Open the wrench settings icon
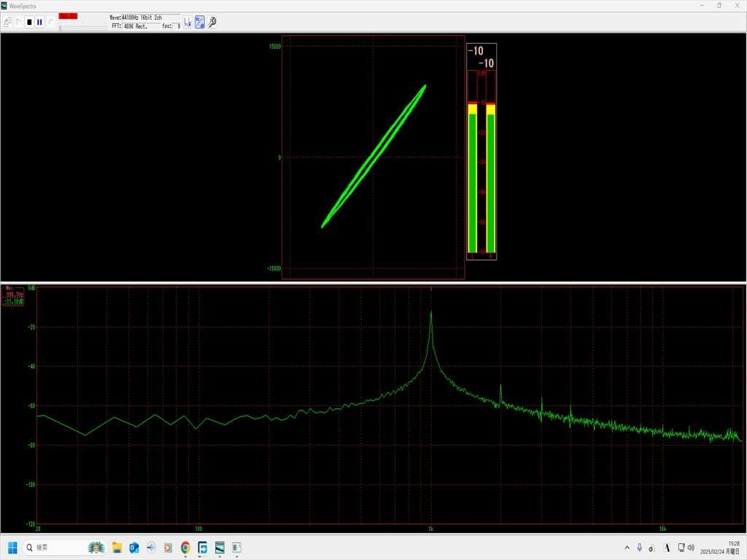Viewport: 747px width, 560px height. click(x=212, y=22)
